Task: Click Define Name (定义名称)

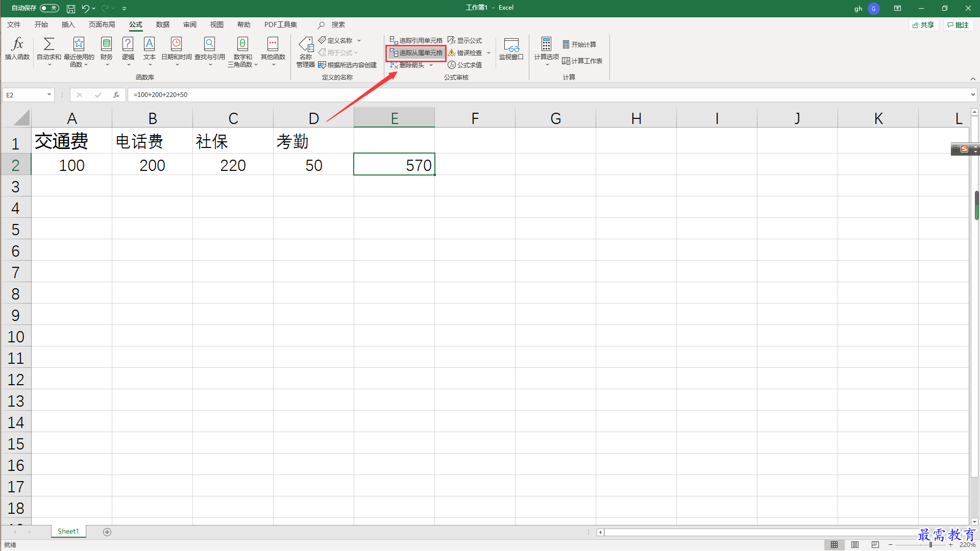Action: [x=336, y=40]
